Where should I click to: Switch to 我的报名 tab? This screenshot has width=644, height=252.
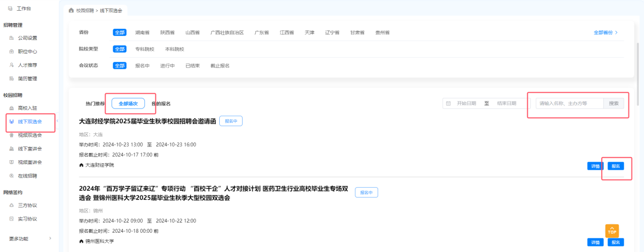click(161, 103)
